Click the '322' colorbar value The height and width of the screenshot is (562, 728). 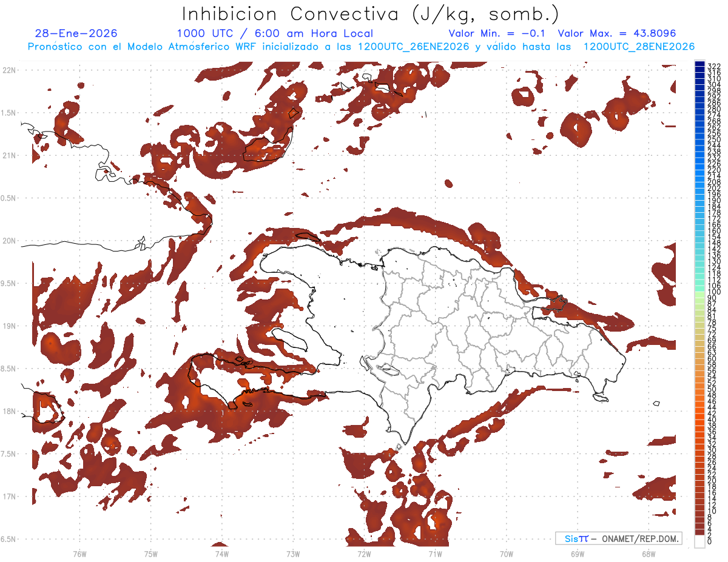(x=714, y=66)
